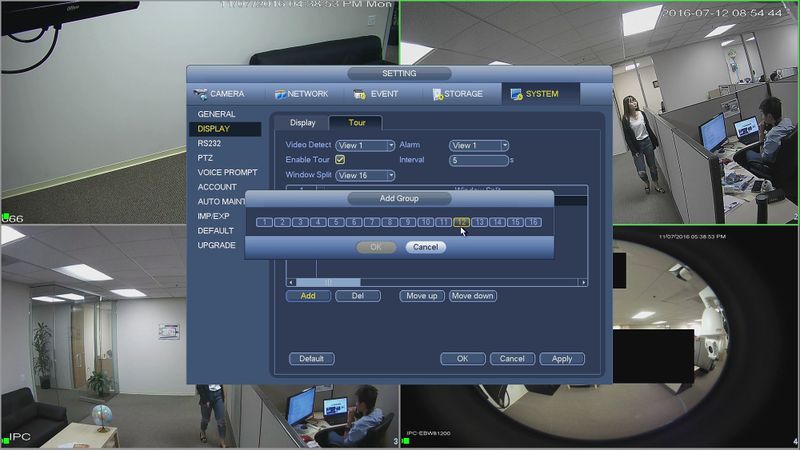
Task: Click right arrow of the list scrollbar
Action: [x=584, y=282]
